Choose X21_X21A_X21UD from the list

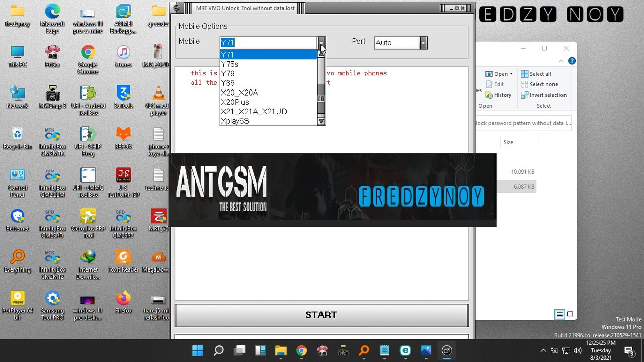tap(269, 112)
